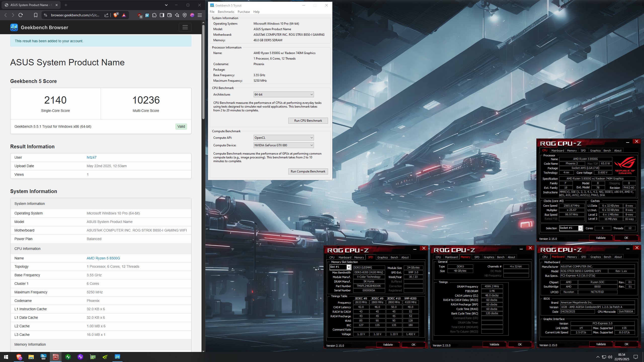Click OK in the Memory CPU-Z window
The height and width of the screenshot is (362, 644).
click(520, 344)
